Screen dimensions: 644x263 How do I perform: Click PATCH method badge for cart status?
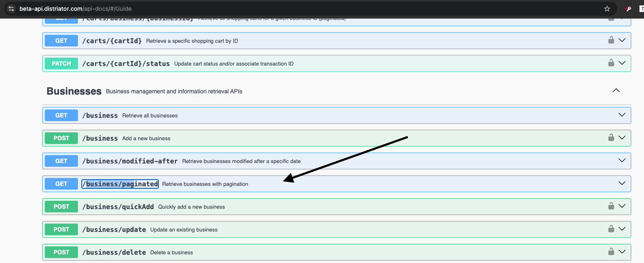click(61, 63)
